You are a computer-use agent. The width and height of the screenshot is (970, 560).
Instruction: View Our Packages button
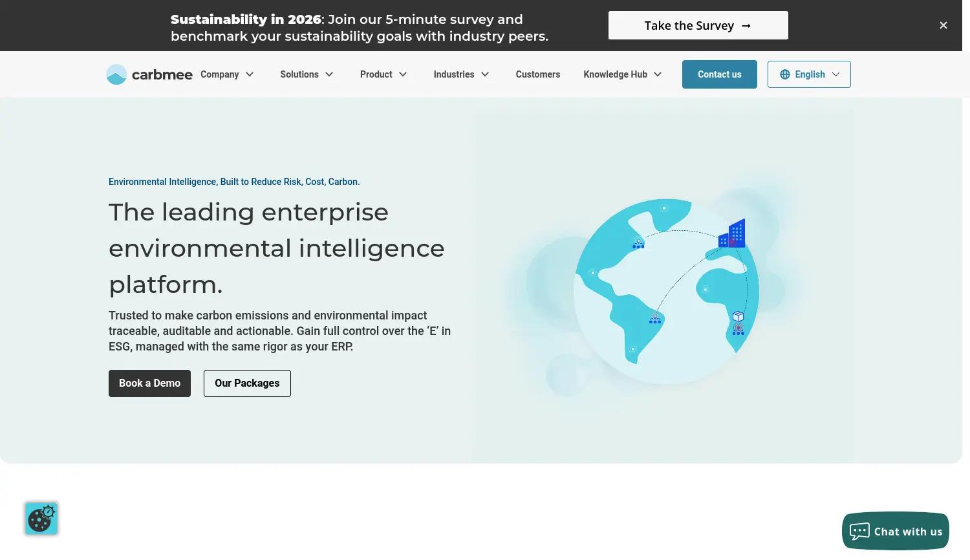[x=247, y=383]
